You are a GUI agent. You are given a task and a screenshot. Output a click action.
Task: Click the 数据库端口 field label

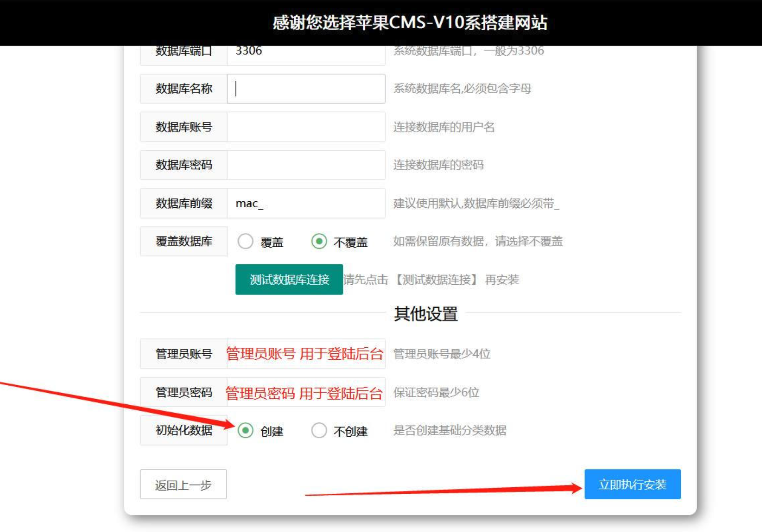point(183,51)
